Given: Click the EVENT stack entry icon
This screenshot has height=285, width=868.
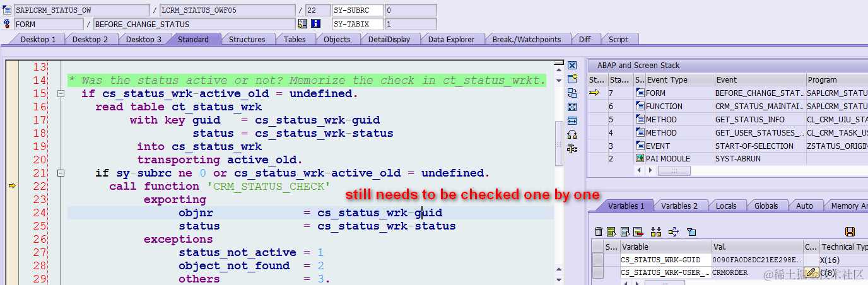Looking at the screenshot, I should pyautogui.click(x=640, y=146).
